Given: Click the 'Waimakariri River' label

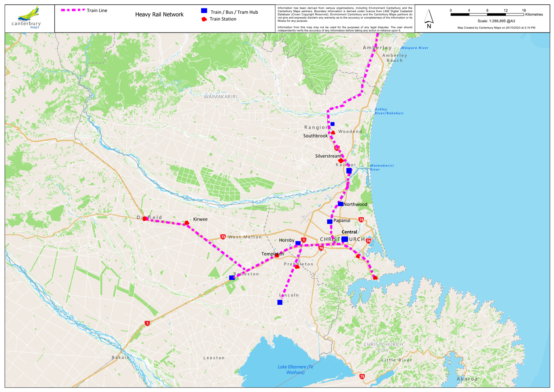Looking at the screenshot, I should [382, 168].
